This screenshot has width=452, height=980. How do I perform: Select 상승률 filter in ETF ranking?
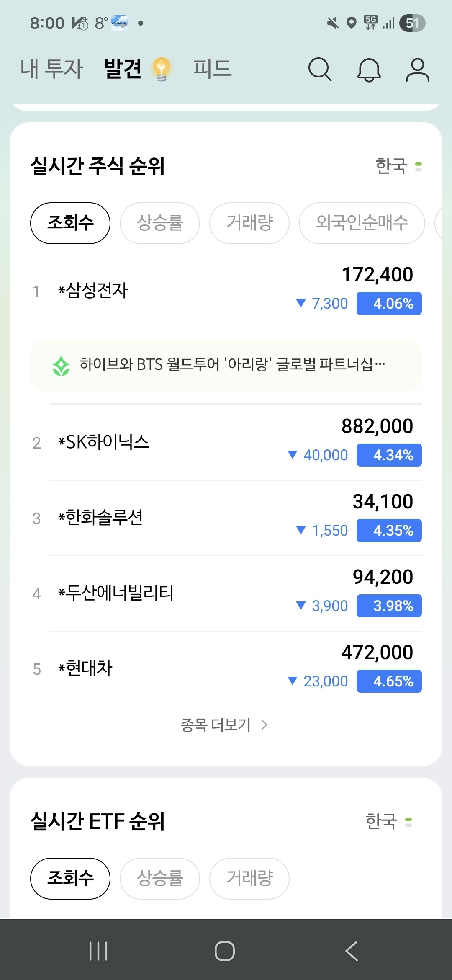pyautogui.click(x=160, y=878)
